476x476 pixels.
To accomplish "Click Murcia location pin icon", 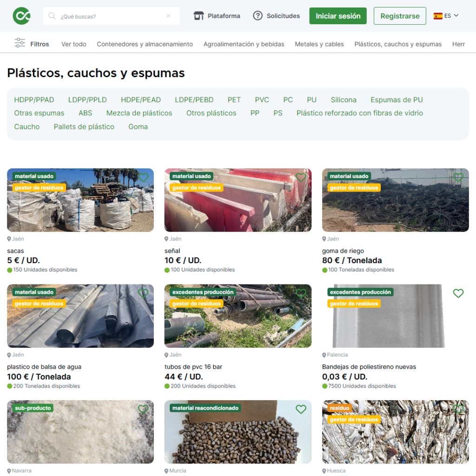I will [x=166, y=471].
